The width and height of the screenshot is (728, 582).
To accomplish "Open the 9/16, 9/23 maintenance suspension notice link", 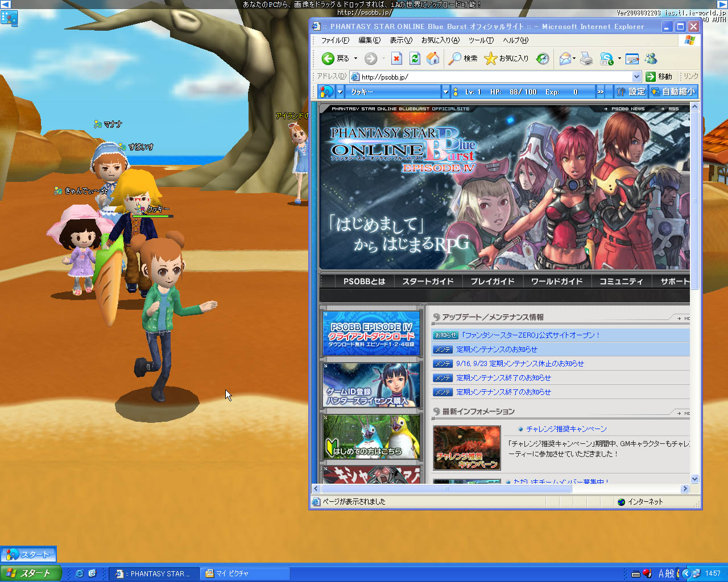I will [520, 364].
